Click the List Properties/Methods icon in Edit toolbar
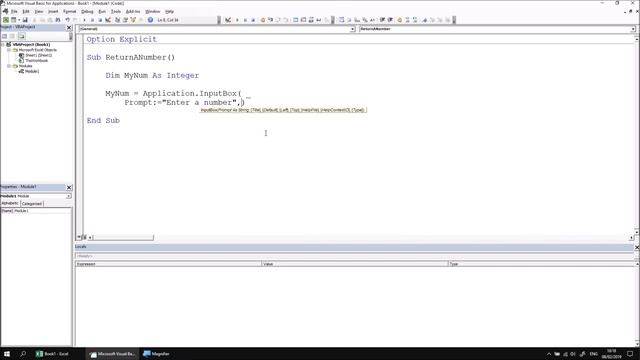The width and height of the screenshot is (640, 360). pos(342,20)
